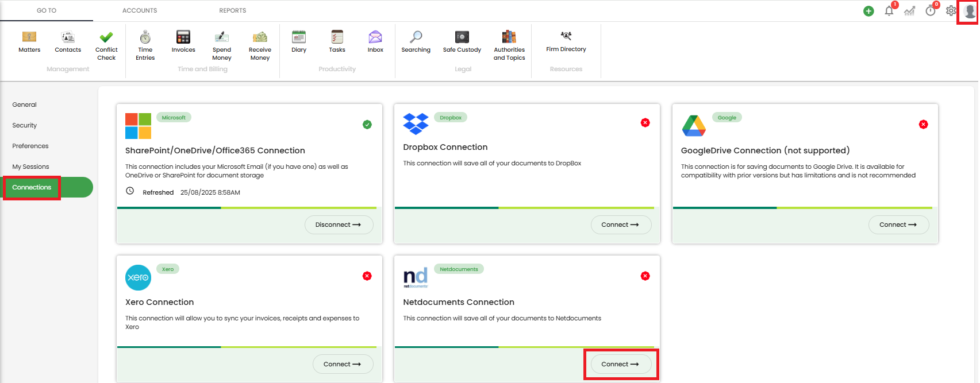The height and width of the screenshot is (383, 980).
Task: Open Contacts from the ribbon
Action: (68, 37)
